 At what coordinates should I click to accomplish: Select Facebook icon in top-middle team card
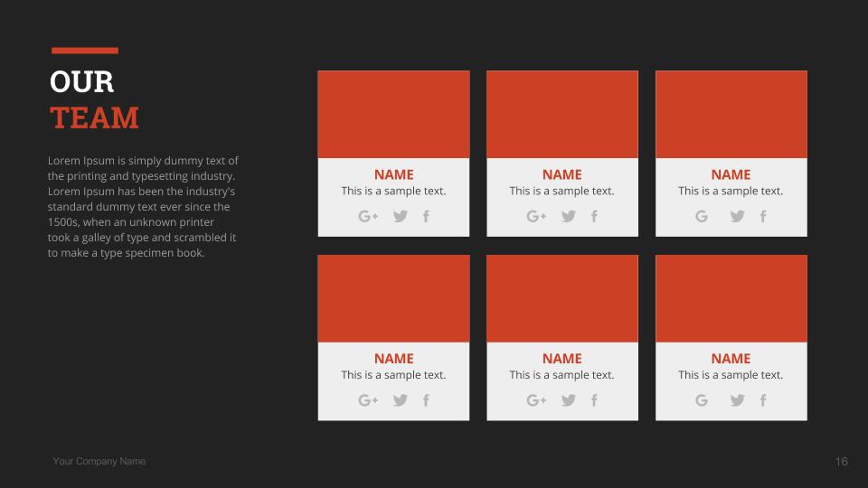(x=594, y=216)
